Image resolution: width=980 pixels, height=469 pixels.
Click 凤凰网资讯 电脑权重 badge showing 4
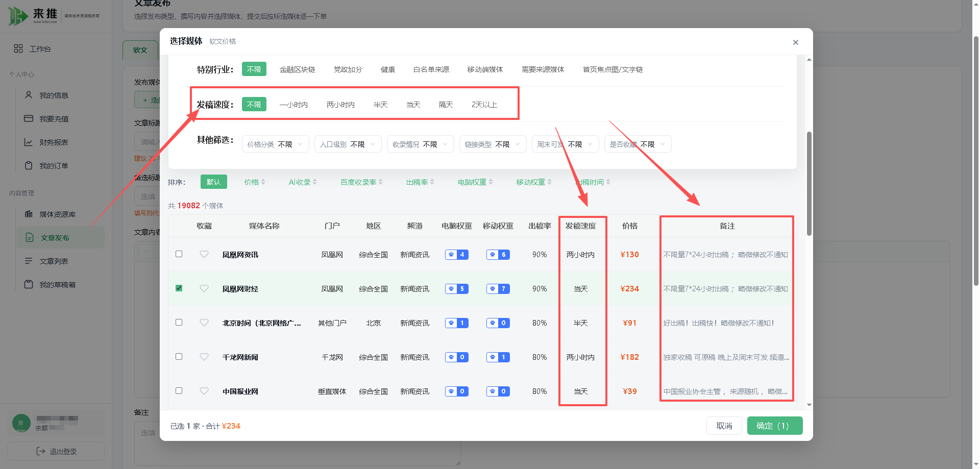point(456,255)
